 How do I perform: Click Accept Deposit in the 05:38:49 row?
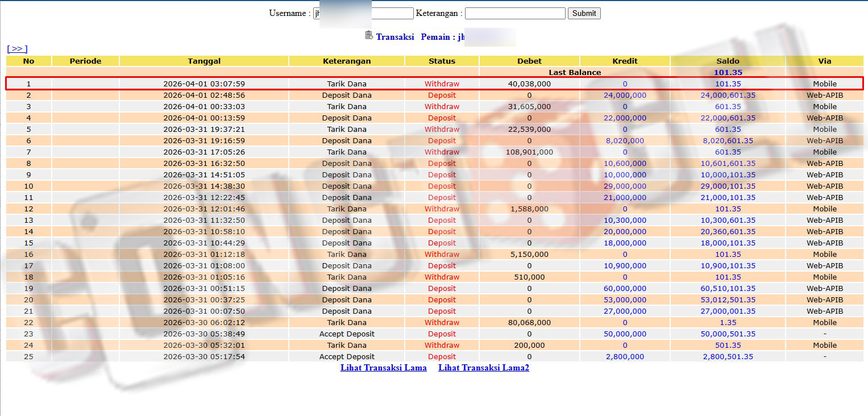[347, 334]
